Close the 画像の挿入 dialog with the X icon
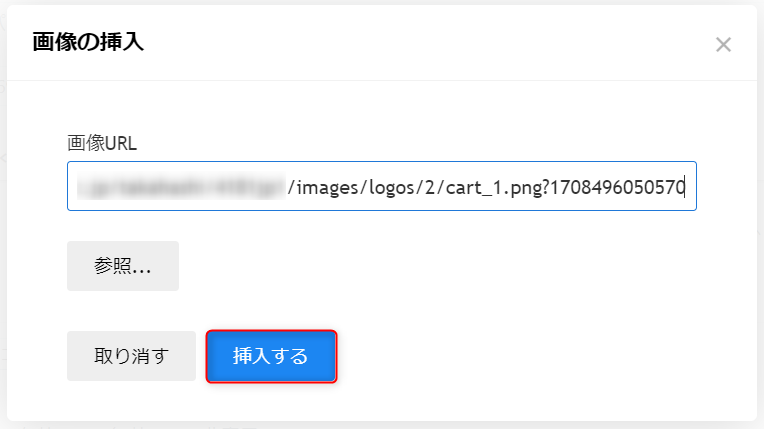The width and height of the screenshot is (764, 429). click(x=723, y=44)
